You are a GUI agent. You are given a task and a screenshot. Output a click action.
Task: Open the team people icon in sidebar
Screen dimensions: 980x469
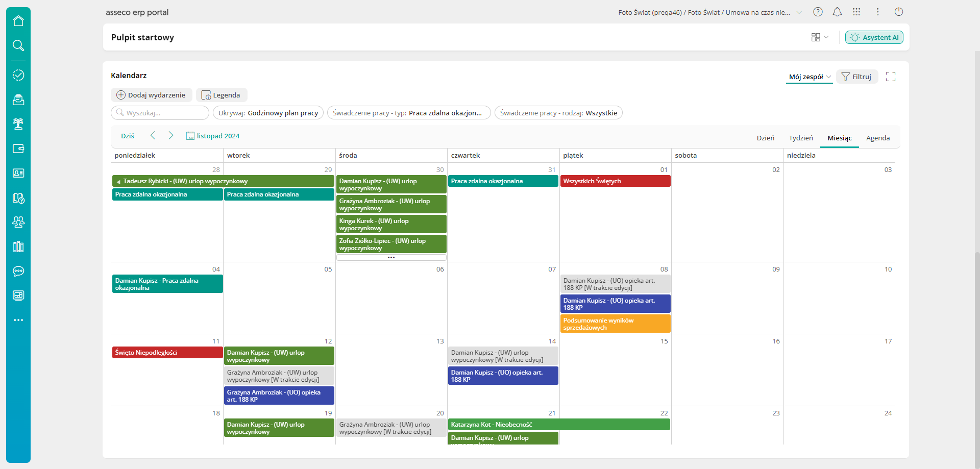coord(18,222)
